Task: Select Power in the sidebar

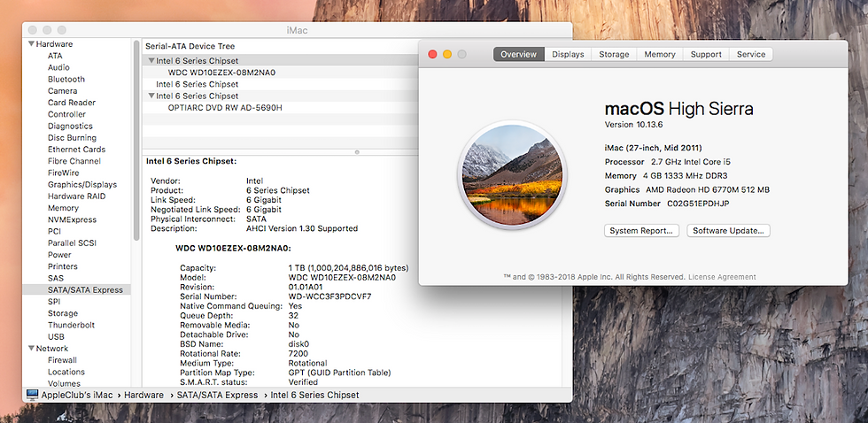Action: [59, 255]
